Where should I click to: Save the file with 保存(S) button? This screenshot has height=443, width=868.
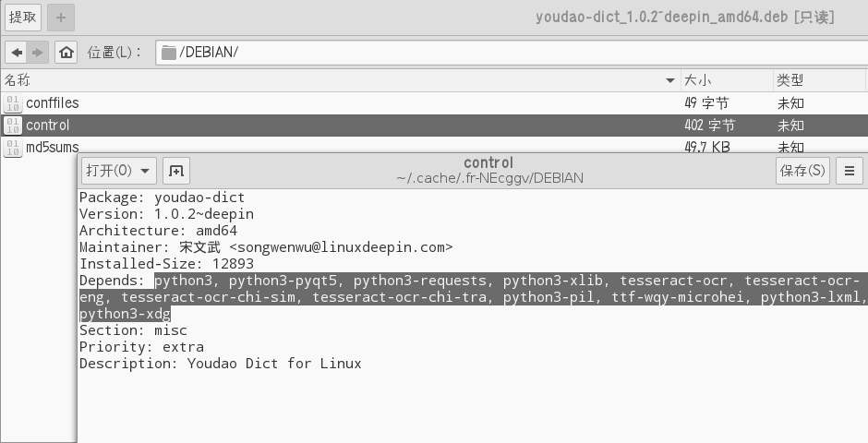pyautogui.click(x=802, y=171)
